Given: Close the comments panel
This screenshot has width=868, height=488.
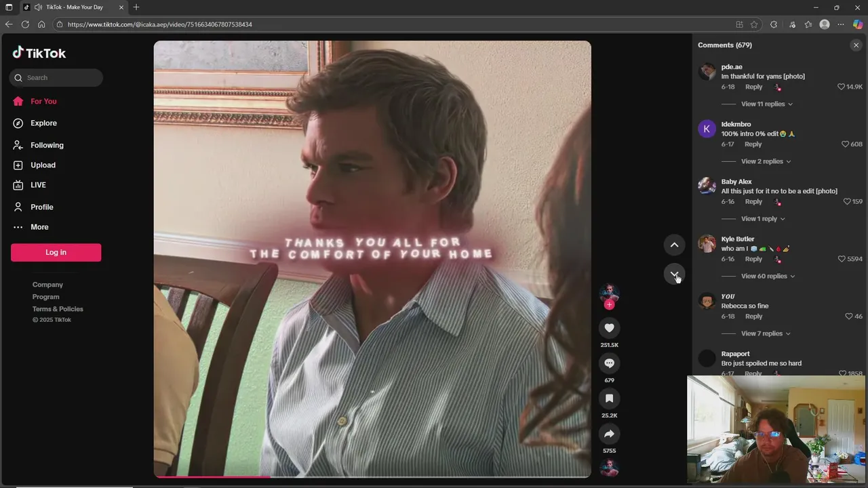Looking at the screenshot, I should click(x=856, y=45).
